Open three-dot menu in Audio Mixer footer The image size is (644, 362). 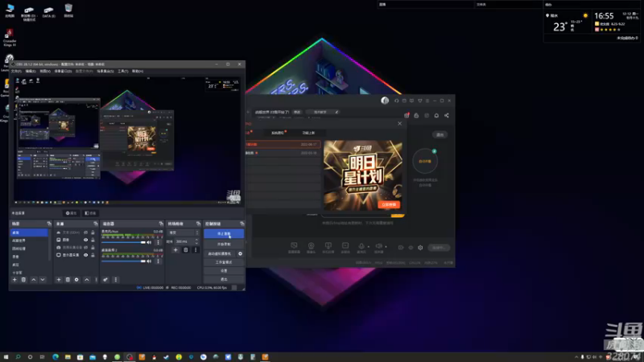click(x=116, y=279)
